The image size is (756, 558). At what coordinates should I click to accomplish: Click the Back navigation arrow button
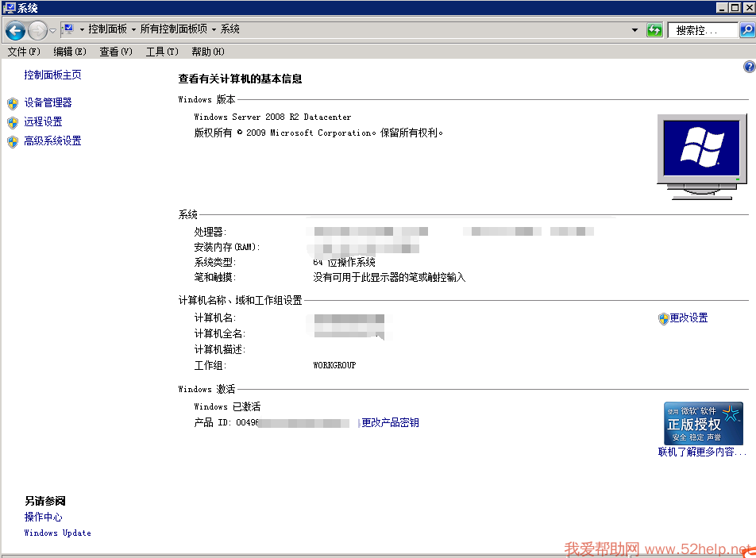click(14, 30)
